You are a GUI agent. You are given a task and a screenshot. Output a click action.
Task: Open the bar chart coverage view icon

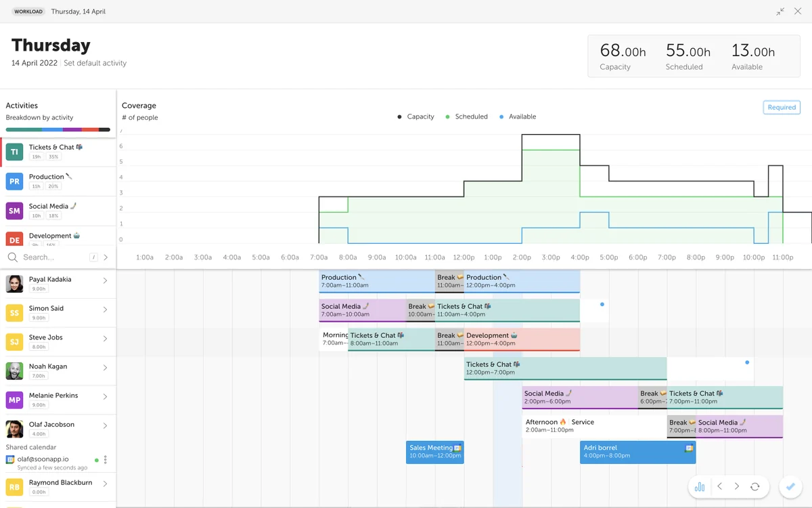[700, 487]
